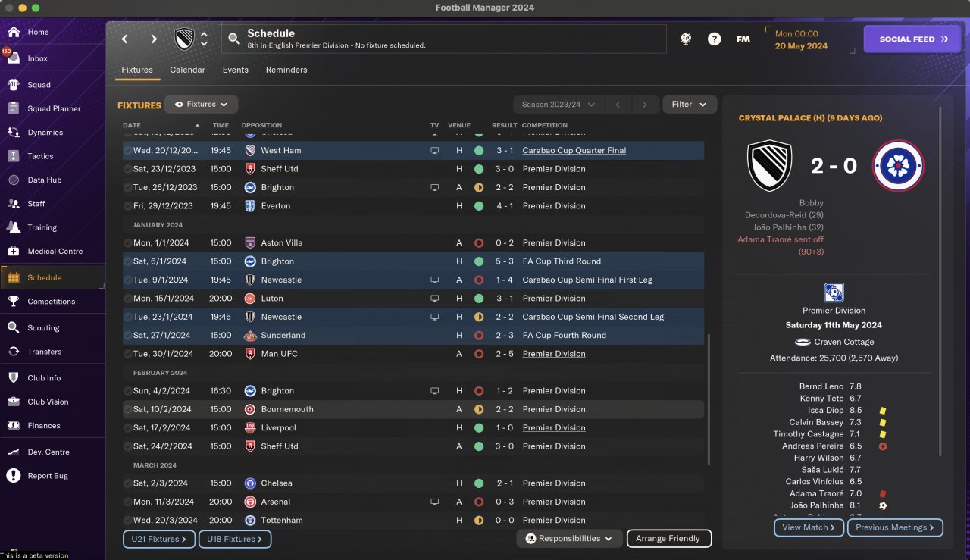Viewport: 970px width, 560px height.
Task: Click the club badge in top bar
Action: (x=184, y=39)
